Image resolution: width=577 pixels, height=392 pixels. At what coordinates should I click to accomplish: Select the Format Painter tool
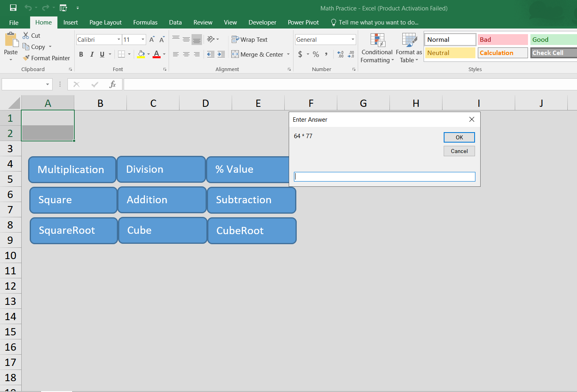[x=46, y=58]
